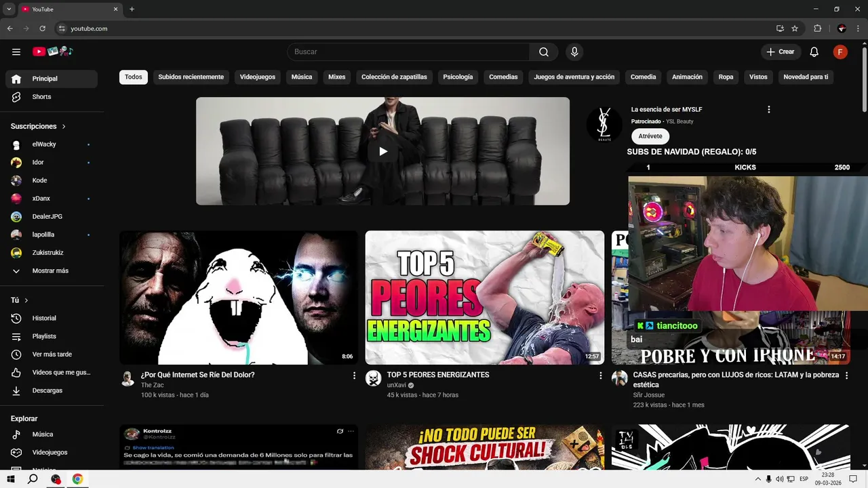Open Windows taskbar search

(33, 479)
